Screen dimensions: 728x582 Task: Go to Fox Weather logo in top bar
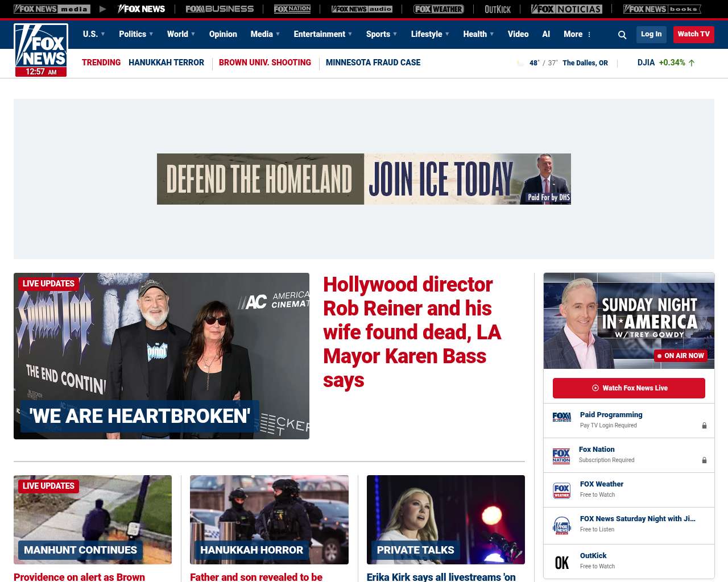pyautogui.click(x=438, y=9)
